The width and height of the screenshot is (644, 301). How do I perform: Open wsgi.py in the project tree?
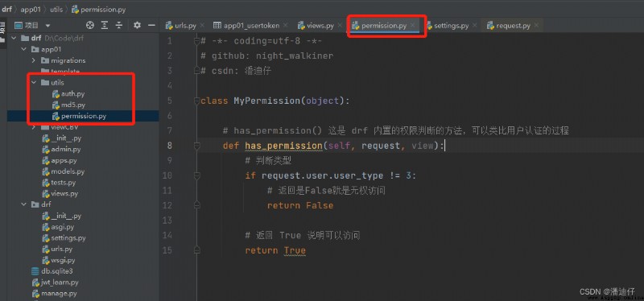[x=58, y=260]
